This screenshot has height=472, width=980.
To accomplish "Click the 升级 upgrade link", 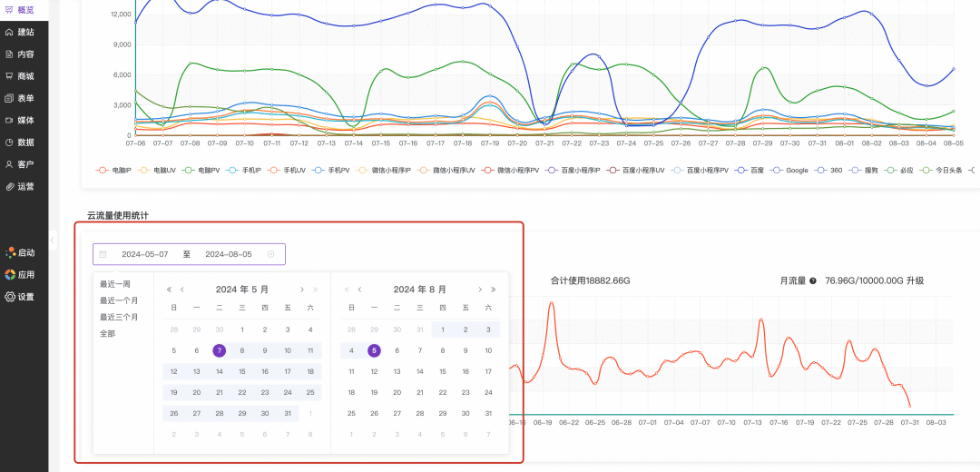I will point(915,281).
